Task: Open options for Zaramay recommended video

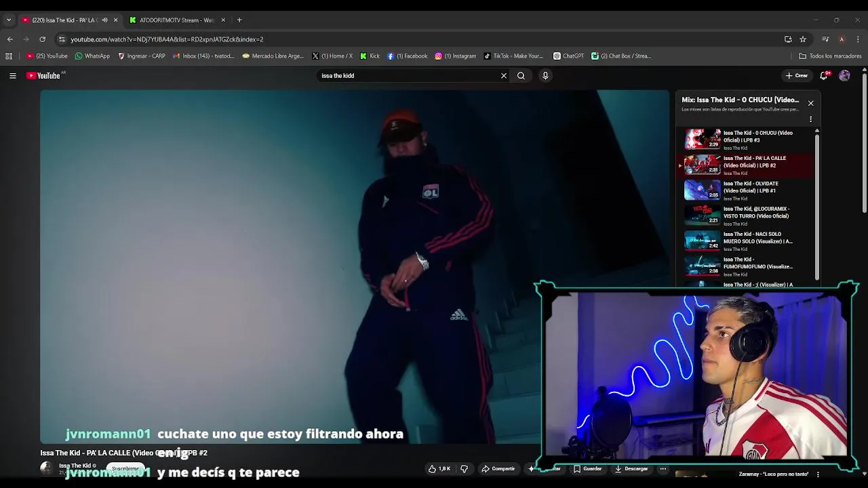Action: point(818,474)
